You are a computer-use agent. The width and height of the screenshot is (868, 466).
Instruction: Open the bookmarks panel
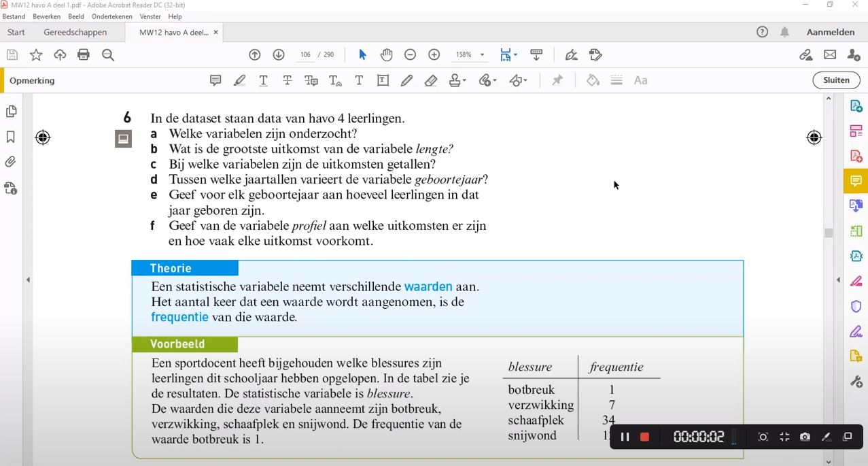click(11, 137)
